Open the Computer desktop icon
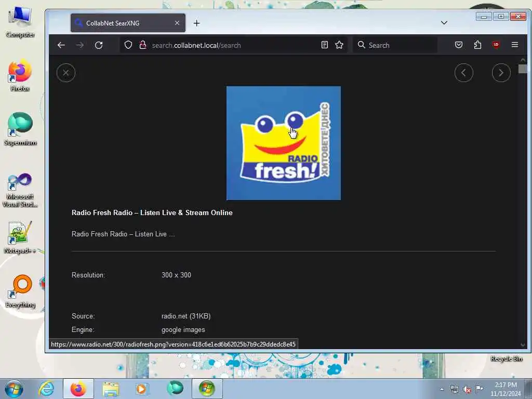This screenshot has width=532, height=399. tap(20, 22)
